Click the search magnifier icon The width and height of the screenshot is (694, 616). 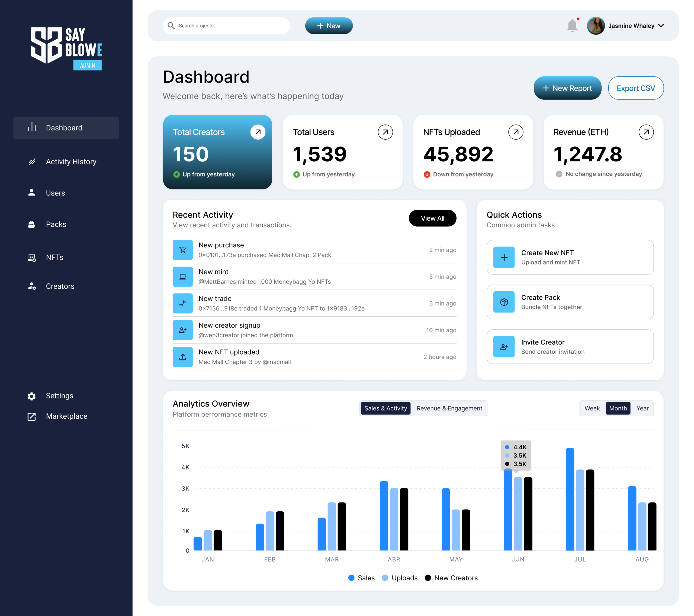[x=171, y=25]
